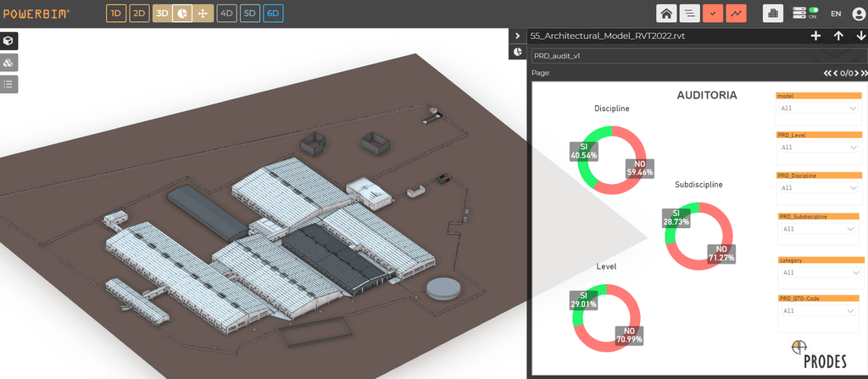
Task: Open the PRD_Discipline filter dropdown
Action: point(819,188)
